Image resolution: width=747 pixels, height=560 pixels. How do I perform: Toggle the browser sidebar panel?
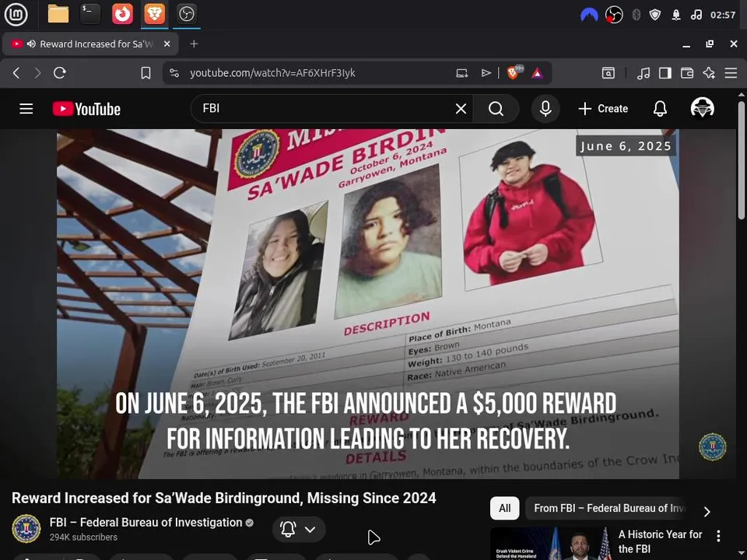coord(665,73)
